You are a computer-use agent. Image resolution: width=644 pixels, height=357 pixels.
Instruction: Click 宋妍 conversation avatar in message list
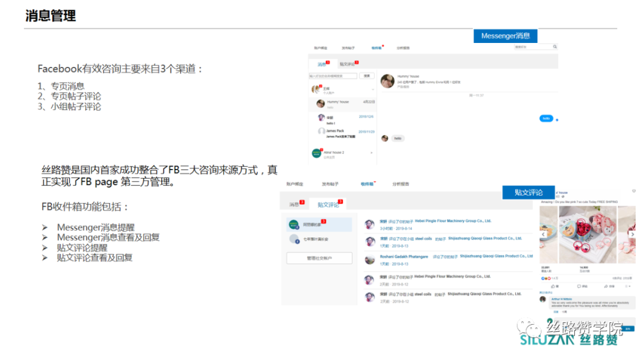point(321,118)
